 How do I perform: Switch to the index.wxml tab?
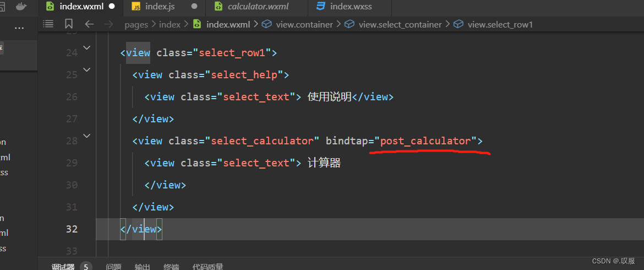[x=80, y=7]
